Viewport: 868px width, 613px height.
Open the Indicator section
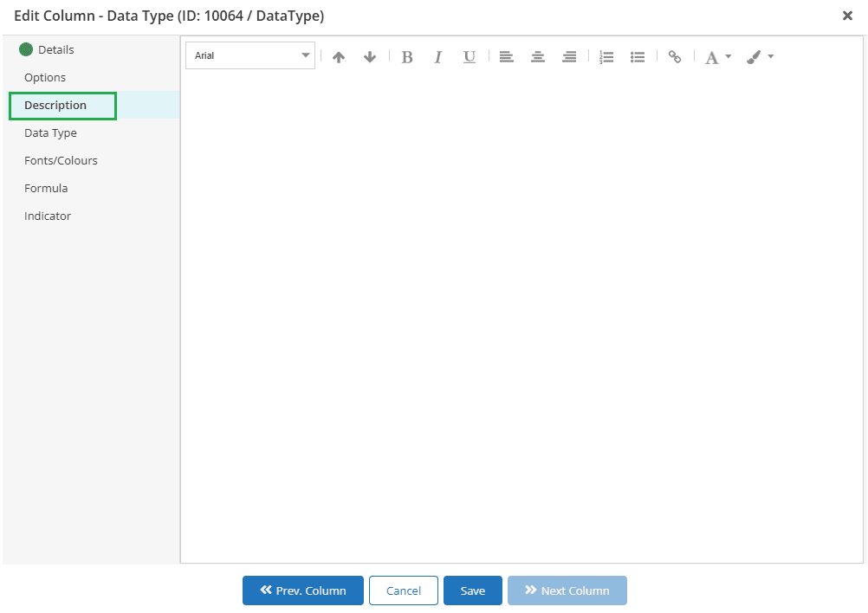(x=48, y=216)
